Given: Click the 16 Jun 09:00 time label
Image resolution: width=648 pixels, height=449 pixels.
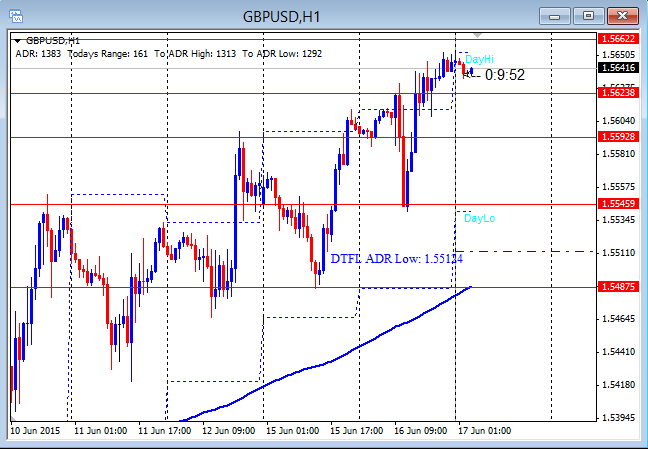Looking at the screenshot, I should pos(421,431).
